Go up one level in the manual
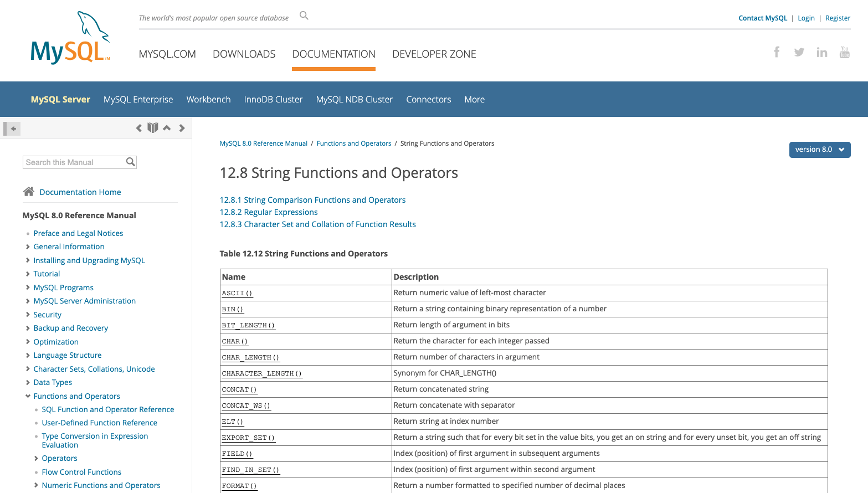The height and width of the screenshot is (493, 868). pos(167,128)
